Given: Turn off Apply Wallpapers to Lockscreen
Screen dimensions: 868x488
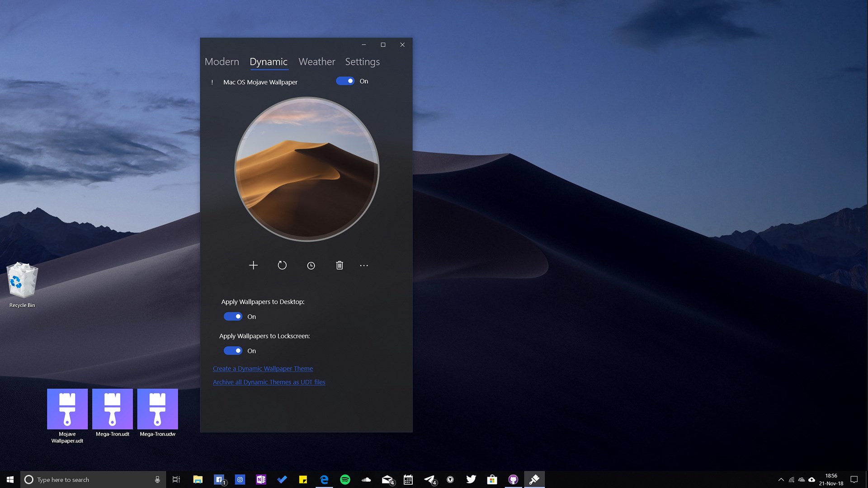Looking at the screenshot, I should [233, 351].
